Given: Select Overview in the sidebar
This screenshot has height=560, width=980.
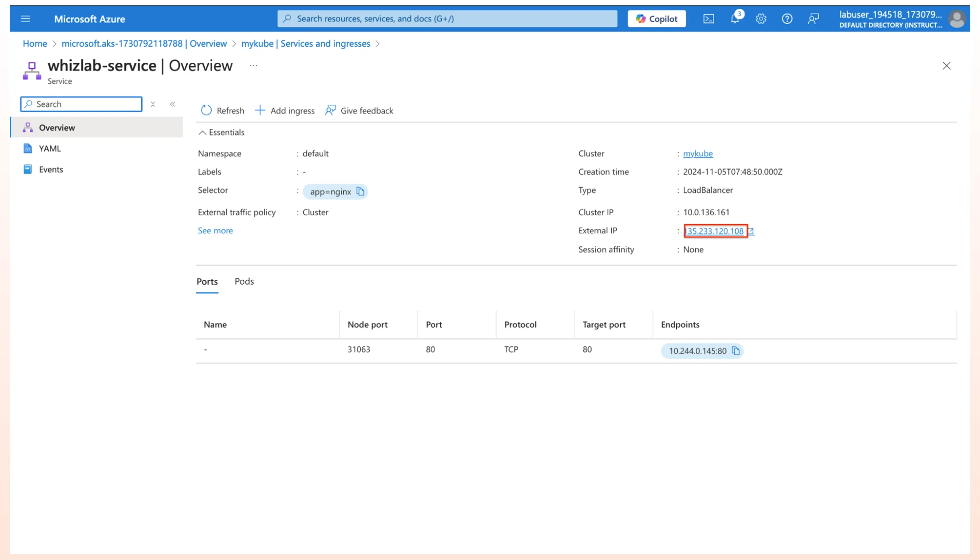Looking at the screenshot, I should [97, 127].
